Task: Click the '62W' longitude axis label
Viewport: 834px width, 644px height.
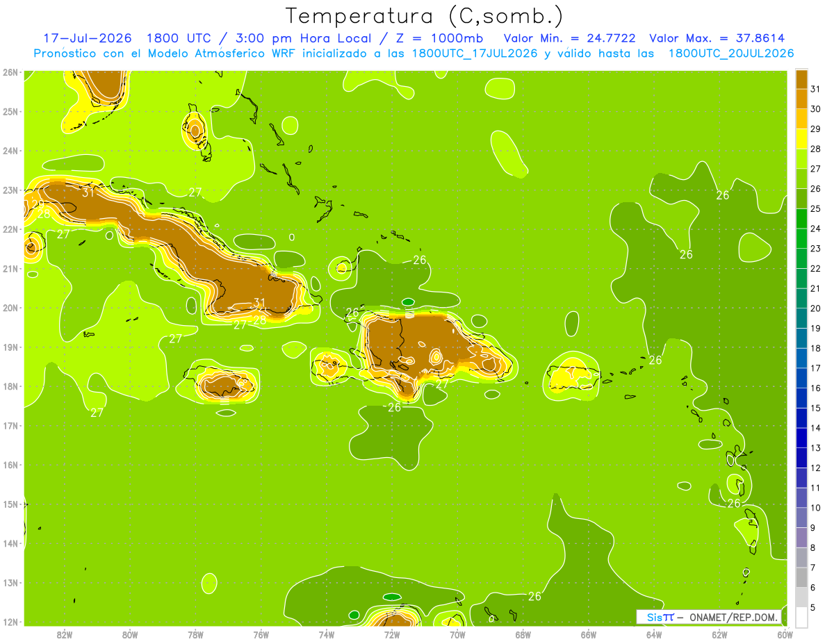Action: coord(719,634)
